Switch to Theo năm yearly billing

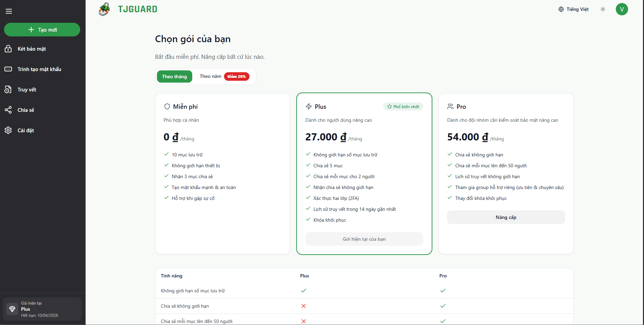coord(210,76)
